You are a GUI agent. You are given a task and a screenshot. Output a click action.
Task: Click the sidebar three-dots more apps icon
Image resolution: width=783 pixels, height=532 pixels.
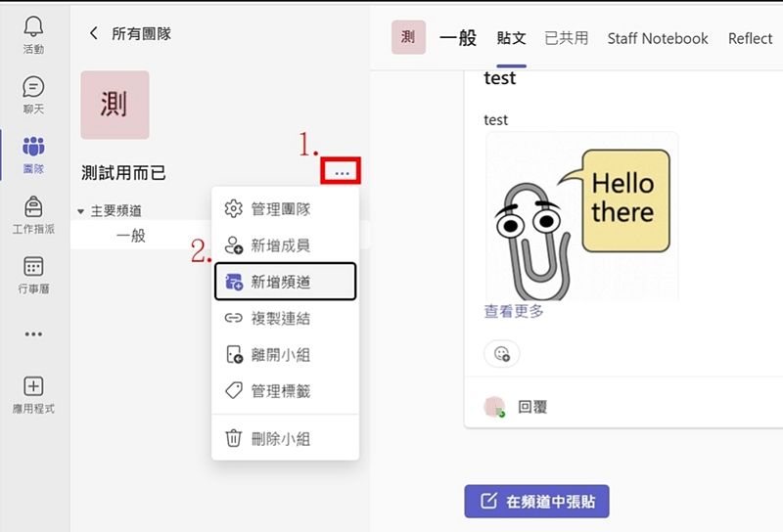[33, 333]
